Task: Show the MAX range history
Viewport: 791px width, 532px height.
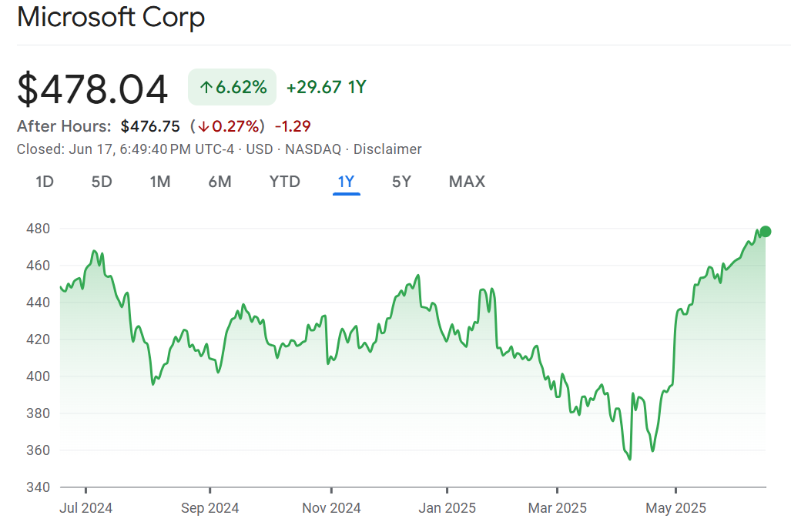Action: pyautogui.click(x=467, y=182)
